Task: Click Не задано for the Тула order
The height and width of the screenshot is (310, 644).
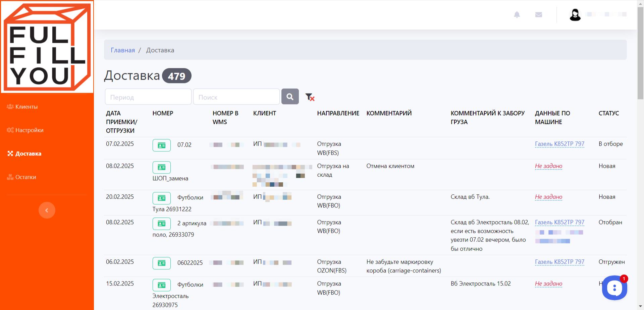Action: tap(548, 197)
